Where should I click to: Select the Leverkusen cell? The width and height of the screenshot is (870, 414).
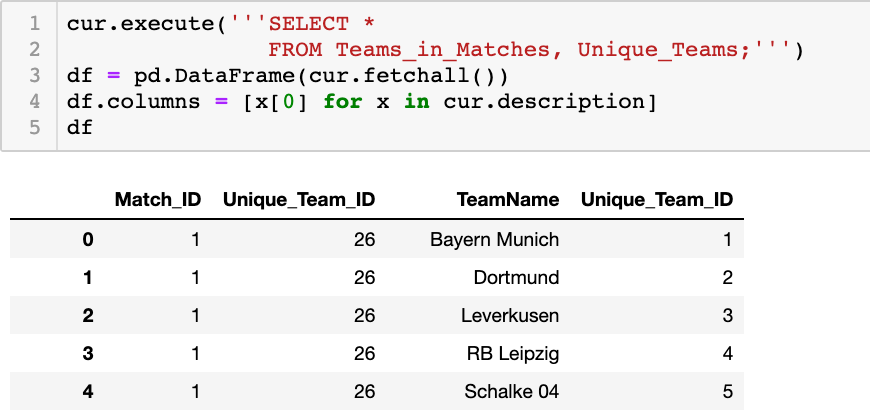510,315
